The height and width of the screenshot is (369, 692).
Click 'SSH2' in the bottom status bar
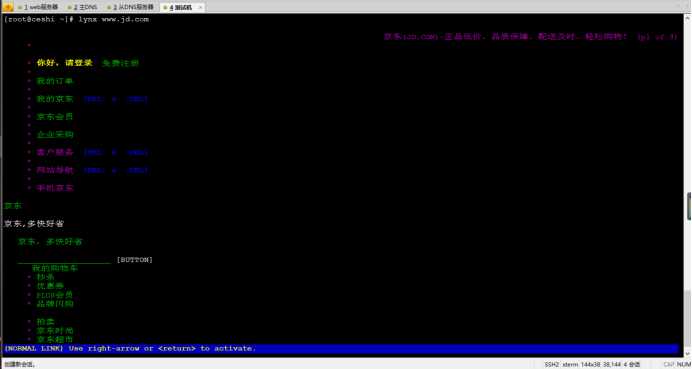(551, 364)
